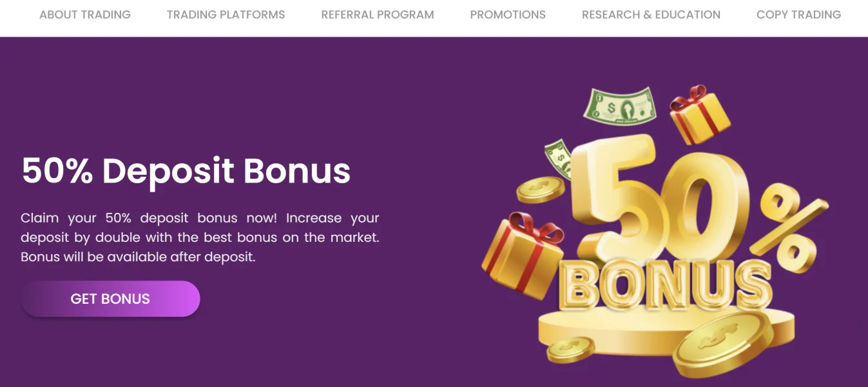The height and width of the screenshot is (387, 868).
Task: Select Research & Education in navigation
Action: [x=651, y=14]
